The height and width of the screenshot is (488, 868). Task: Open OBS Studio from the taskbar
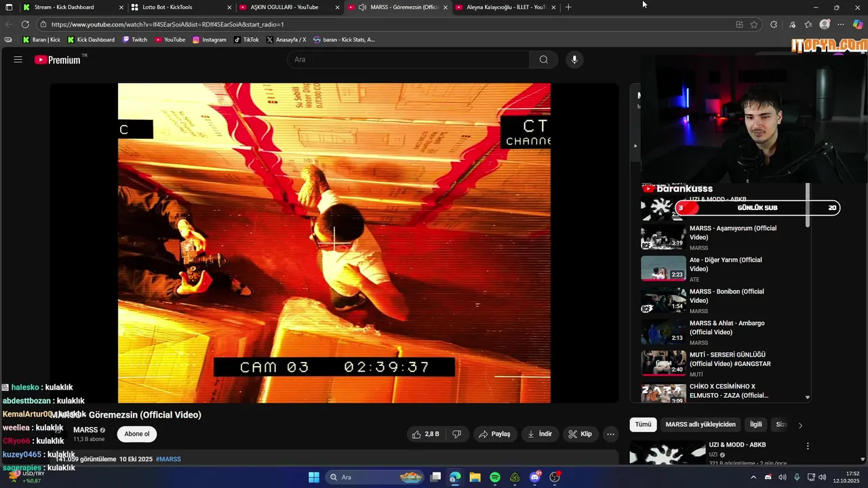[x=555, y=477]
